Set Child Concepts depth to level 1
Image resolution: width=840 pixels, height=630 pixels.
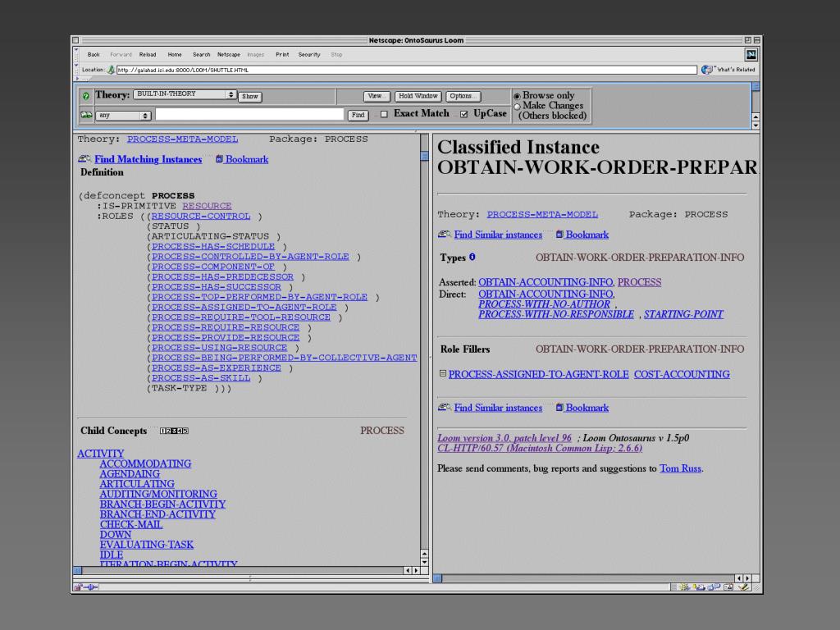163,431
